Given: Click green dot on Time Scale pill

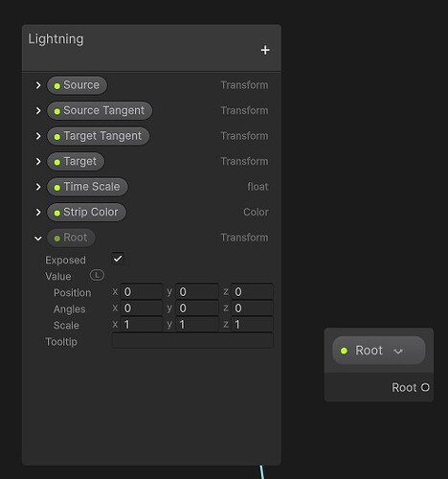Looking at the screenshot, I should click(x=57, y=188).
